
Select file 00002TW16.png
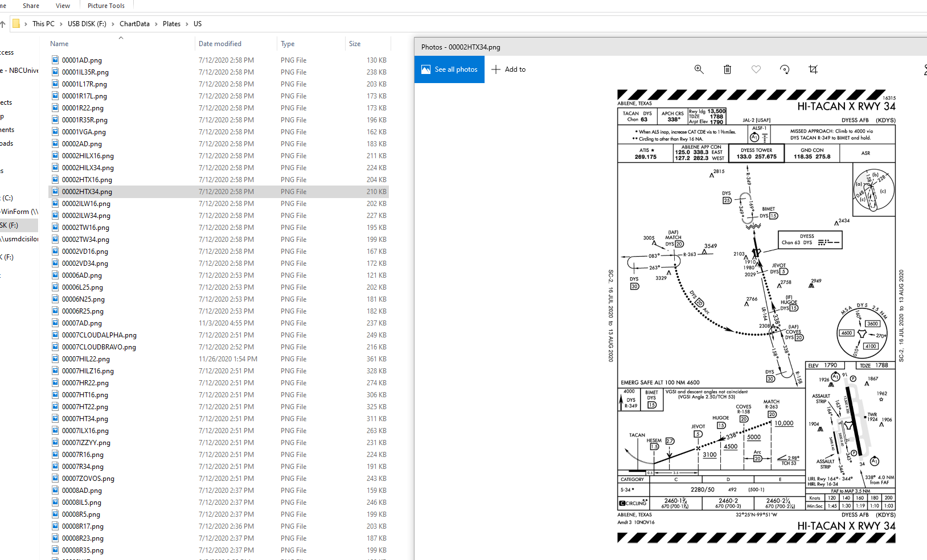pos(85,228)
